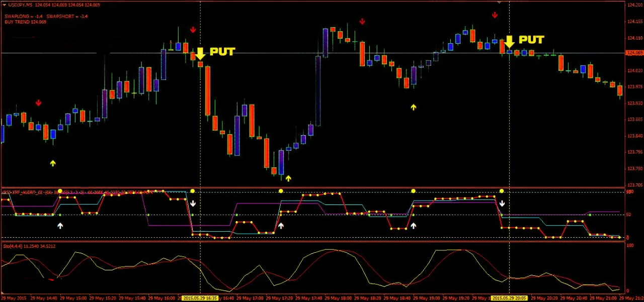644x302 pixels.
Task: Click the red arrow above the second PUT signal
Action: 495,15
